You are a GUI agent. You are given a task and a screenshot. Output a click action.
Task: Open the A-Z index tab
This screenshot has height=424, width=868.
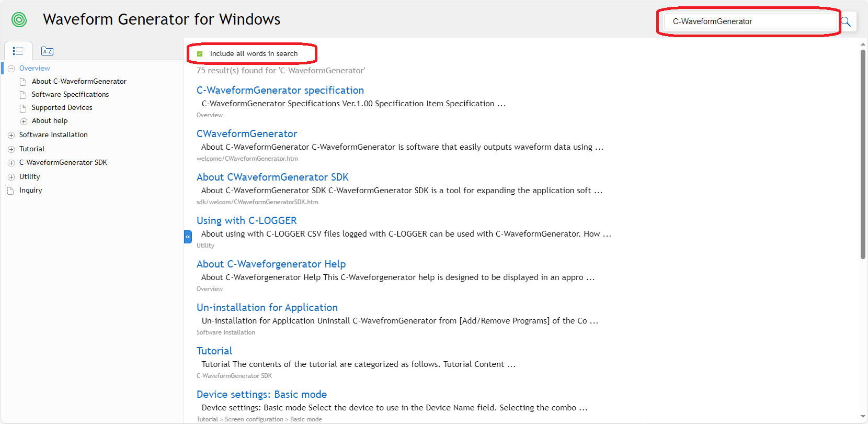47,51
